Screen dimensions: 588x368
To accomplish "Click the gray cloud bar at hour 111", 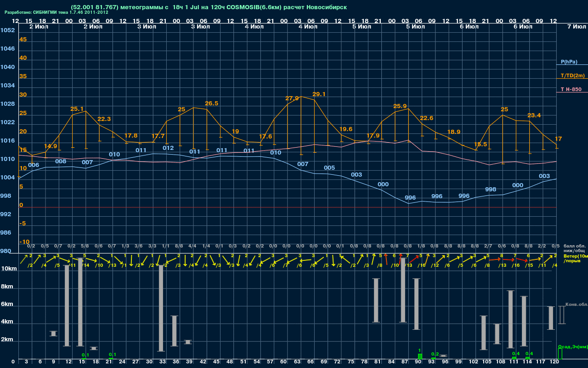I will coord(510,319).
